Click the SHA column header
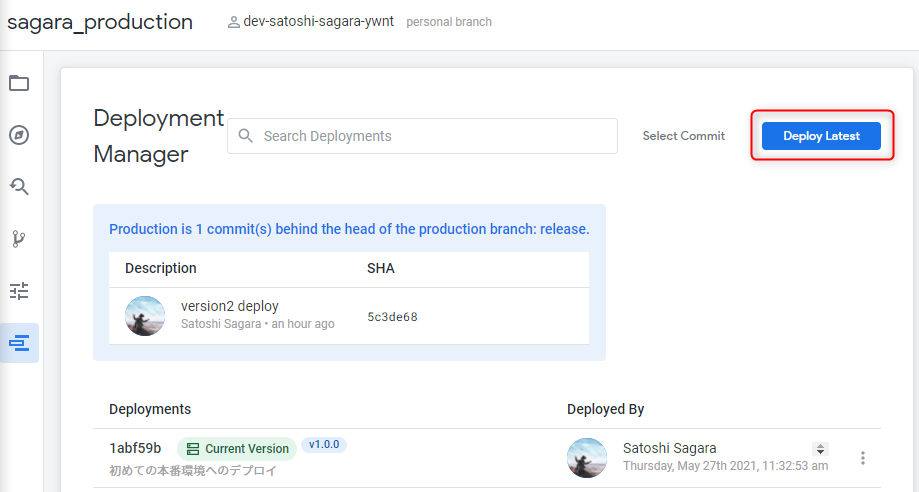Viewport: 919px width, 492px height. pos(381,269)
